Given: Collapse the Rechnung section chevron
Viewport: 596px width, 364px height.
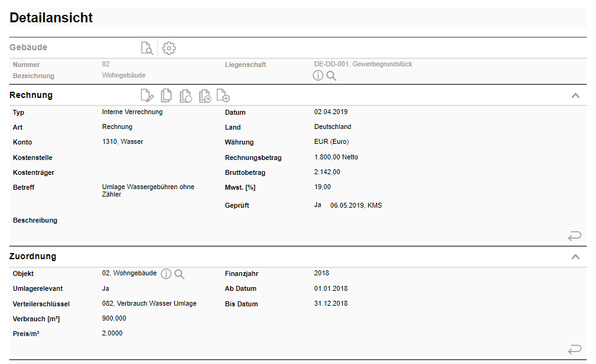Looking at the screenshot, I should coord(576,95).
